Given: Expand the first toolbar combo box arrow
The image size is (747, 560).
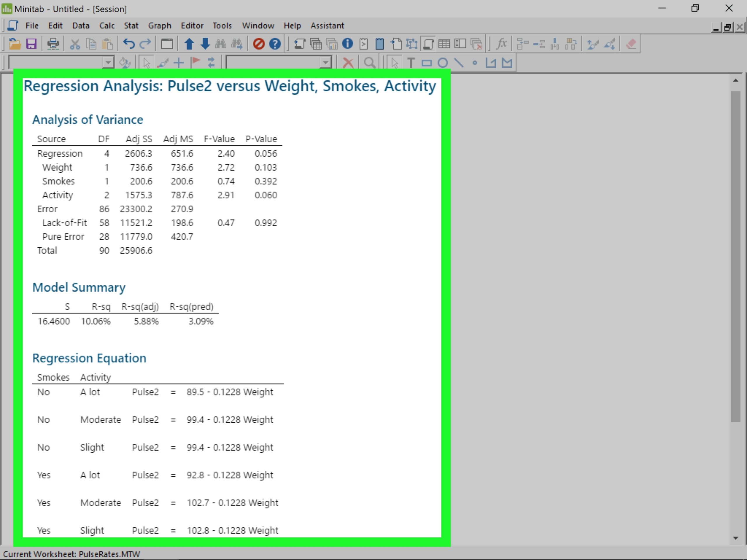Looking at the screenshot, I should (108, 63).
